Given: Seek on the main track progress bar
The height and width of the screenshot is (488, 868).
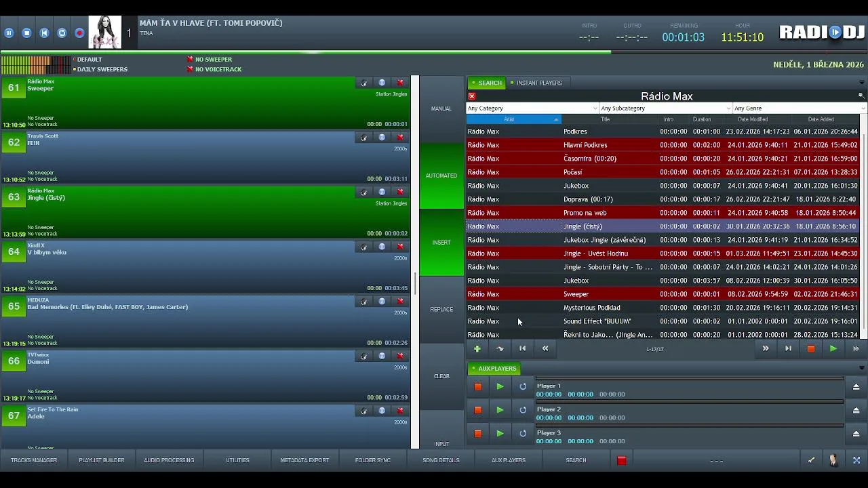Looking at the screenshot, I should (434, 52).
